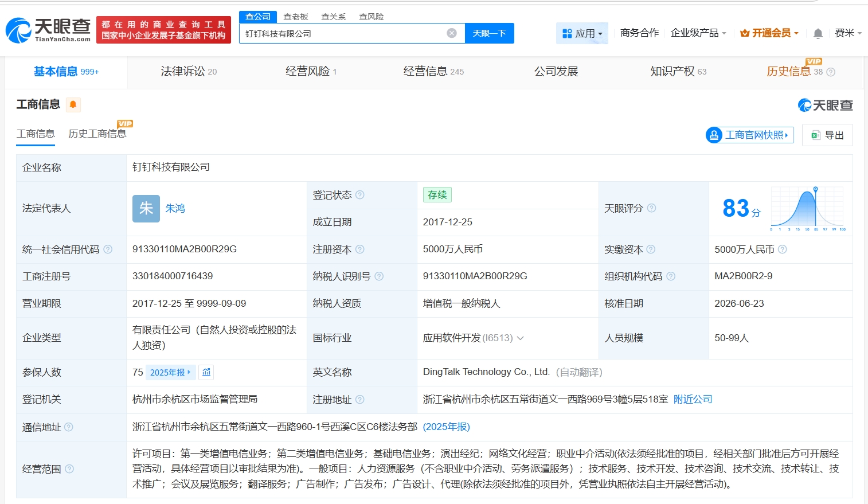Click organization code MA2B00R2-9
The image size is (868, 504).
point(743,276)
